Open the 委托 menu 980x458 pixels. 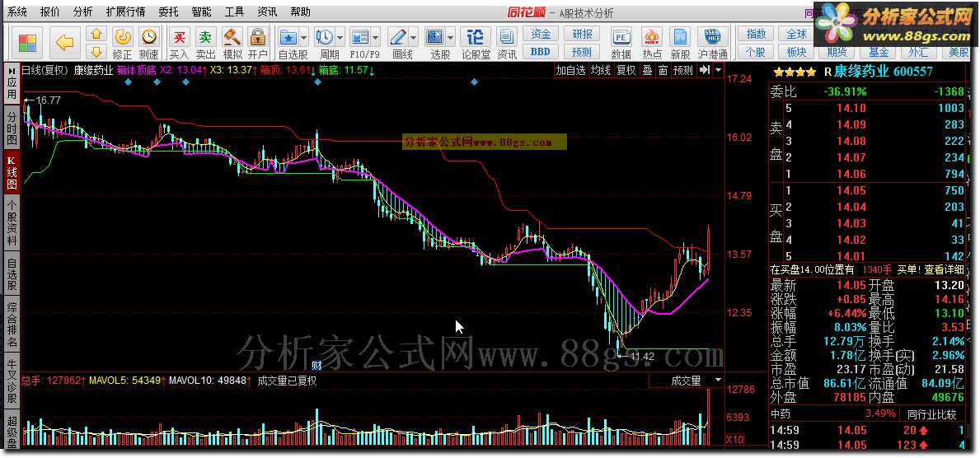(x=169, y=12)
